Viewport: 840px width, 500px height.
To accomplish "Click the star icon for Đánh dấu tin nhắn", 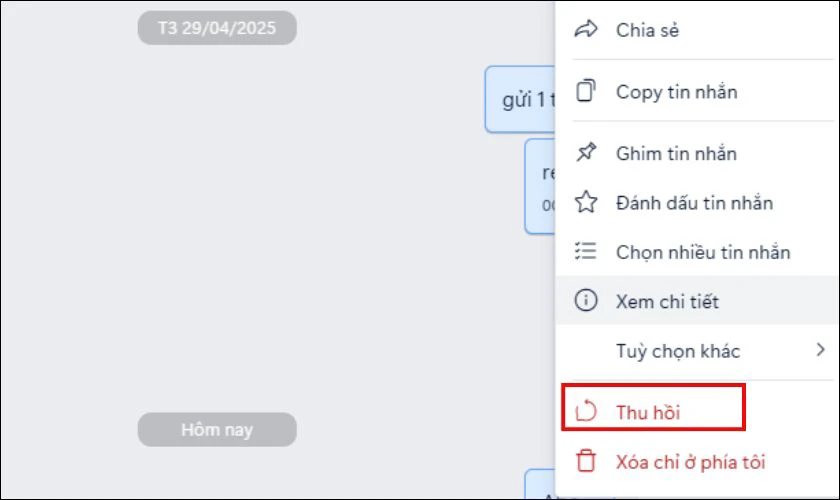I will [x=586, y=202].
